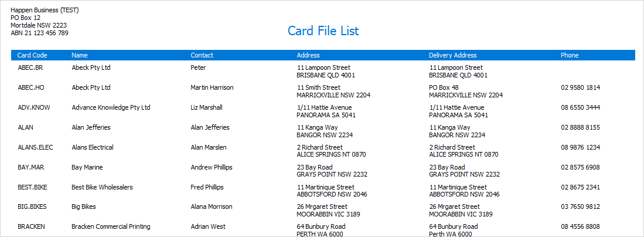The width and height of the screenshot is (644, 237).
Task: Click phone number 08 4556 8808
Action: click(x=580, y=226)
